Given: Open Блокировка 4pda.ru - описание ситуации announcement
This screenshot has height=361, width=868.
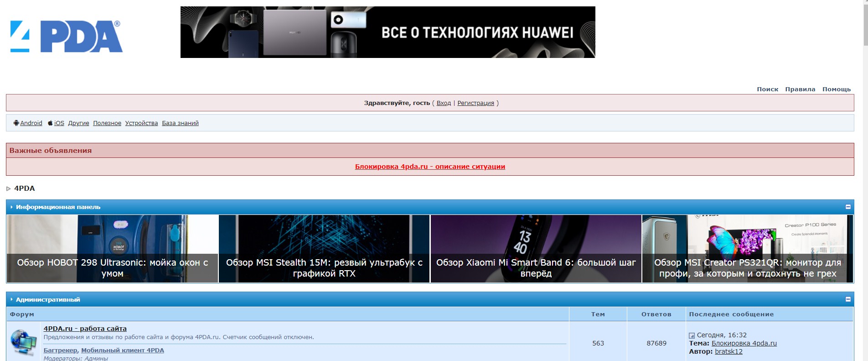Looking at the screenshot, I should coord(430,167).
